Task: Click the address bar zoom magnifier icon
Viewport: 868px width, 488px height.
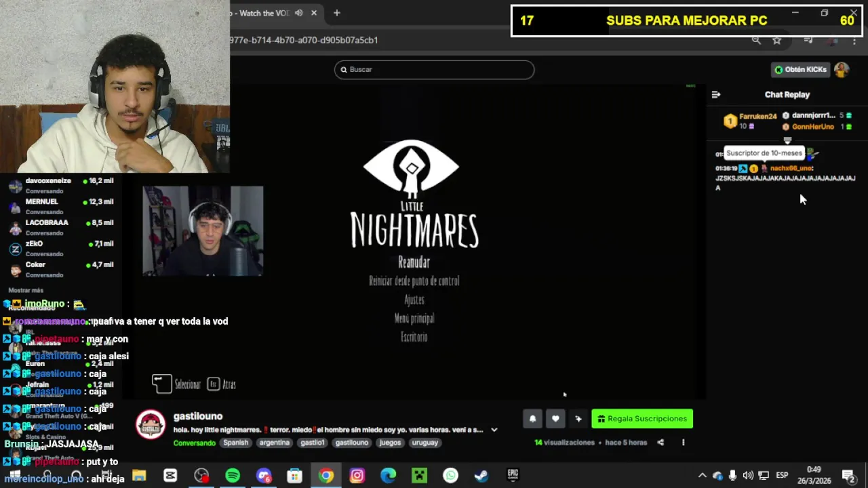Action: coord(756,40)
